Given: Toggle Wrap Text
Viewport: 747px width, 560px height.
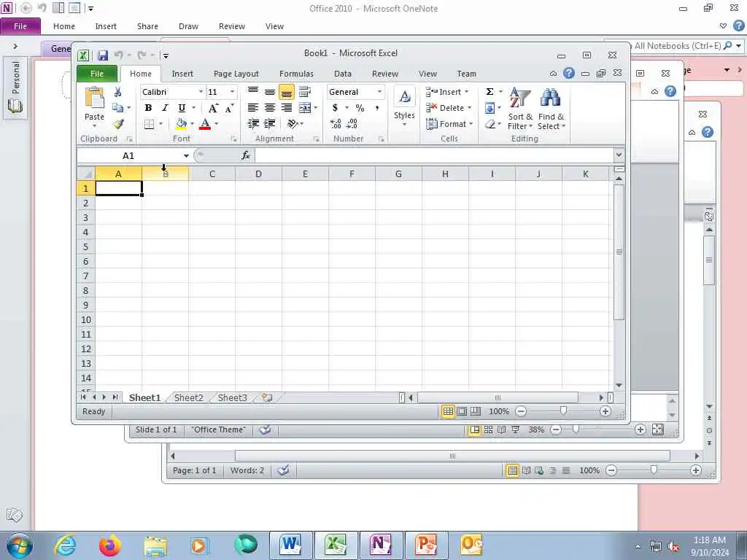Looking at the screenshot, I should [x=305, y=91].
